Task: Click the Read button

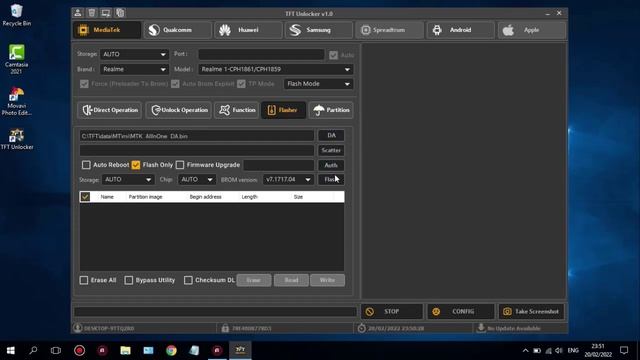Action: [x=291, y=280]
